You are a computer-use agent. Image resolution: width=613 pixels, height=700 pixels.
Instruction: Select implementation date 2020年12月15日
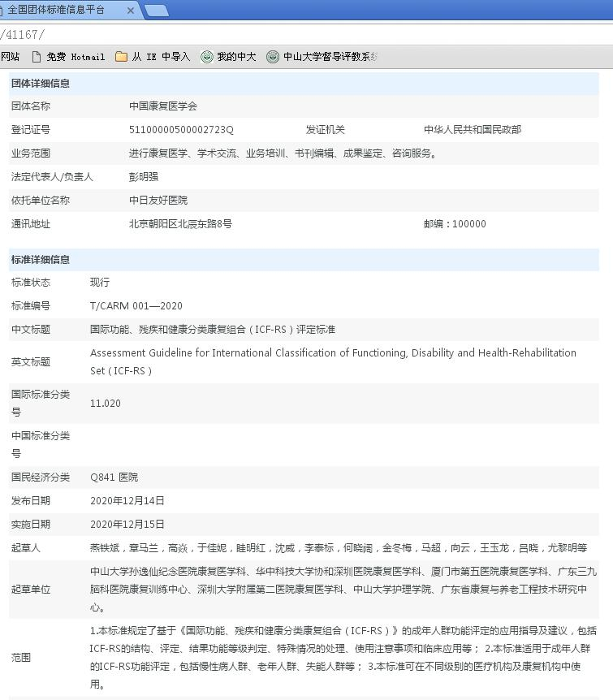pyautogui.click(x=127, y=525)
